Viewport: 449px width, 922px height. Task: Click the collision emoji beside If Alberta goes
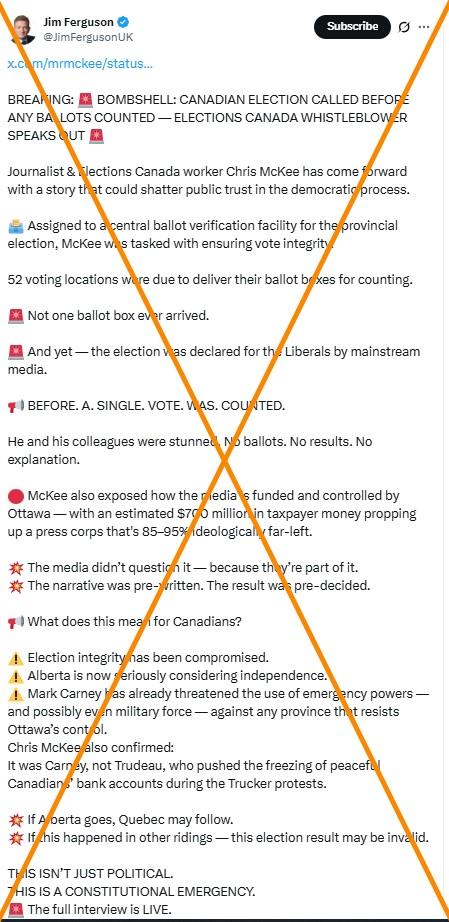click(16, 819)
